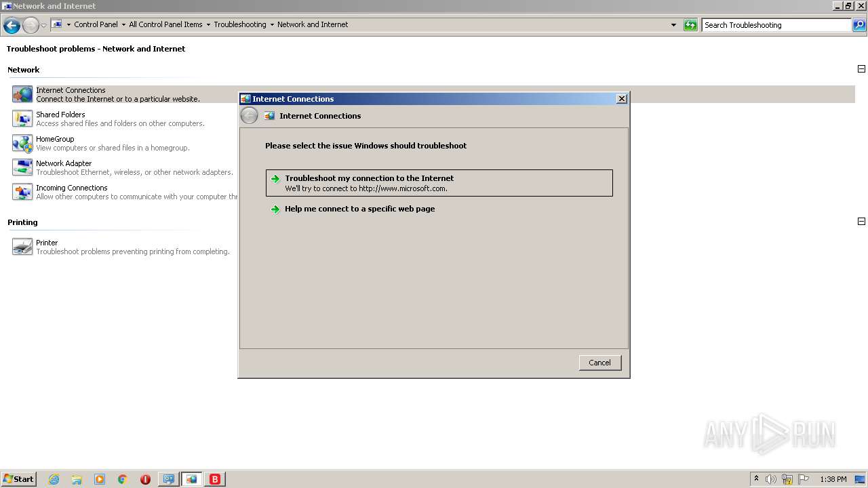Click the network status tray icon
This screenshot has height=488, width=868.
pyautogui.click(x=787, y=479)
